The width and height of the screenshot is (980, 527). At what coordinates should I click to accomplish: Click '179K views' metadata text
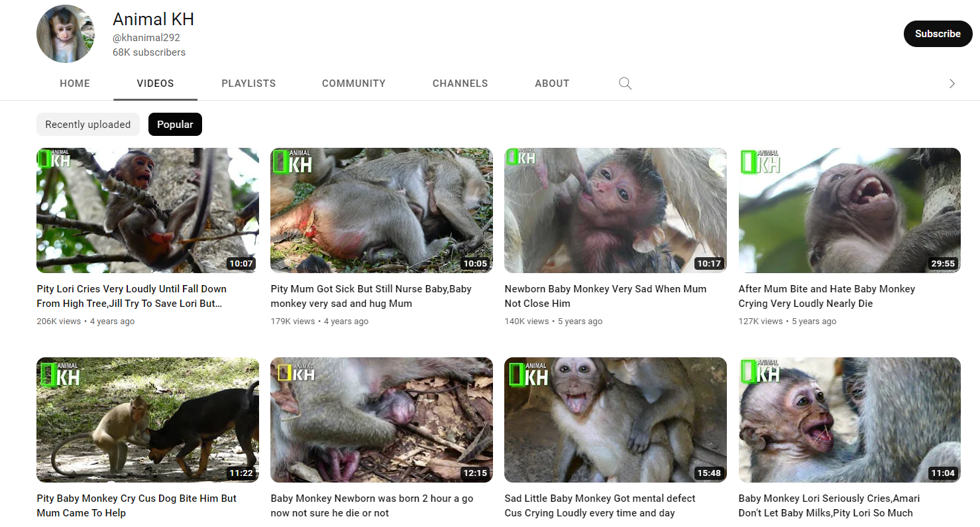point(292,322)
